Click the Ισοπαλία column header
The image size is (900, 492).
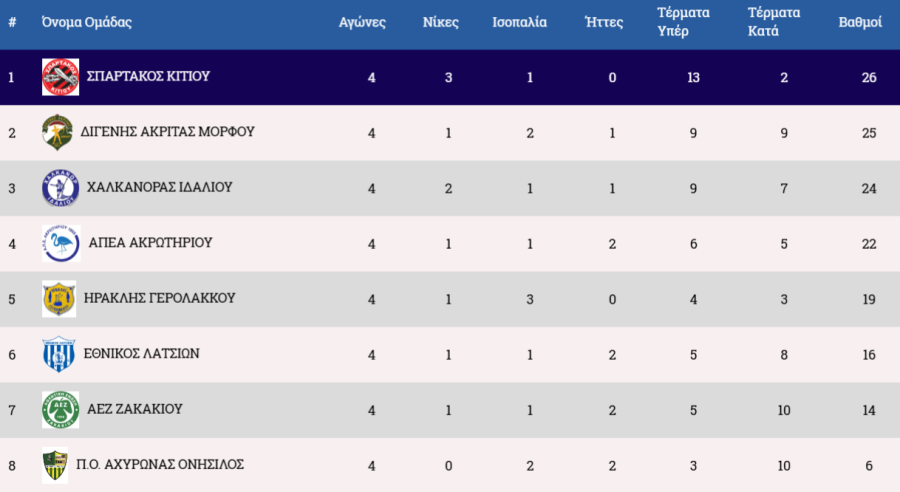[520, 22]
